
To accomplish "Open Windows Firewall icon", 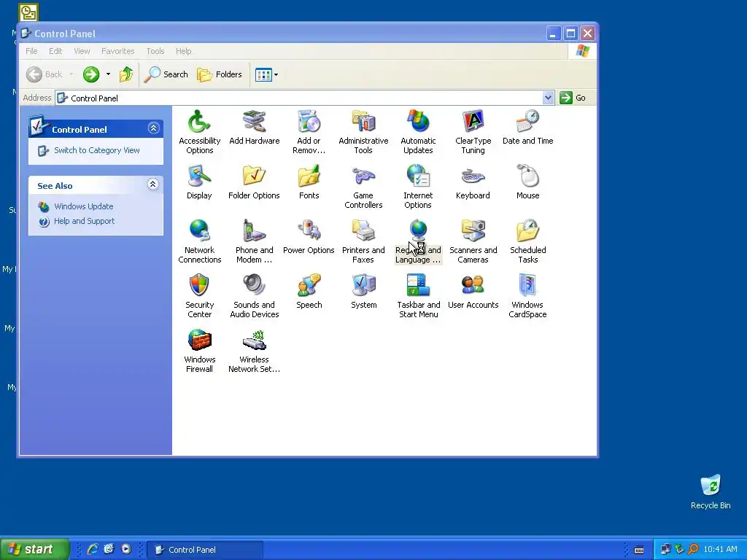I will [x=199, y=351].
